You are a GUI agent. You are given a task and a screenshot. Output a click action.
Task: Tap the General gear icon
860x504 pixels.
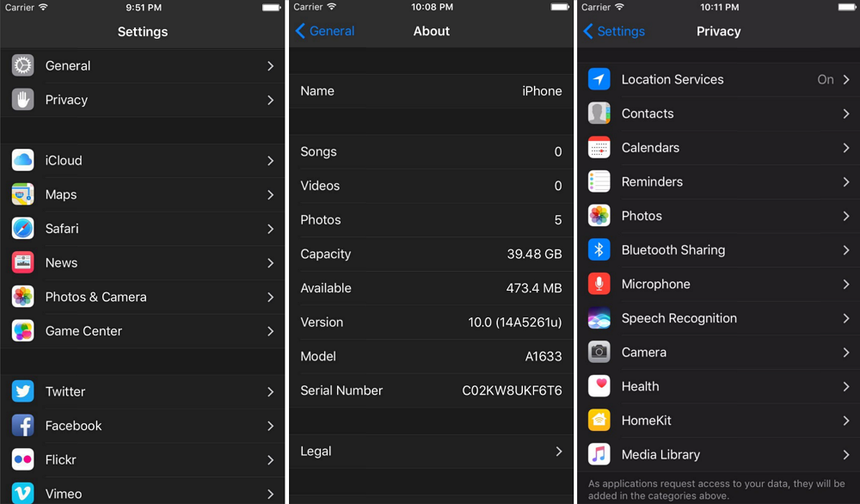pyautogui.click(x=23, y=65)
